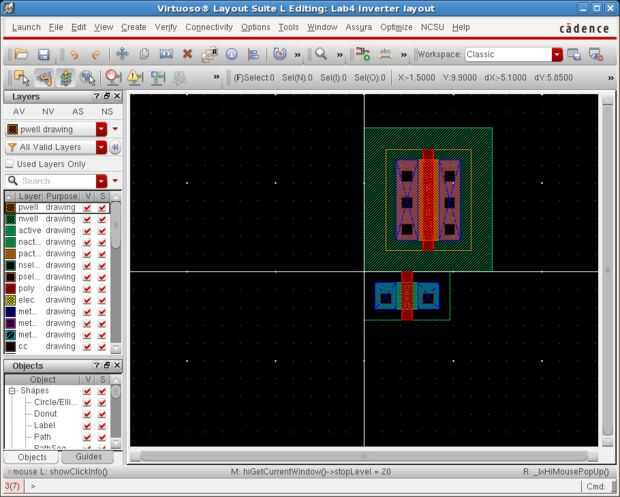Select the poly layer color swatch

[x=11, y=289]
